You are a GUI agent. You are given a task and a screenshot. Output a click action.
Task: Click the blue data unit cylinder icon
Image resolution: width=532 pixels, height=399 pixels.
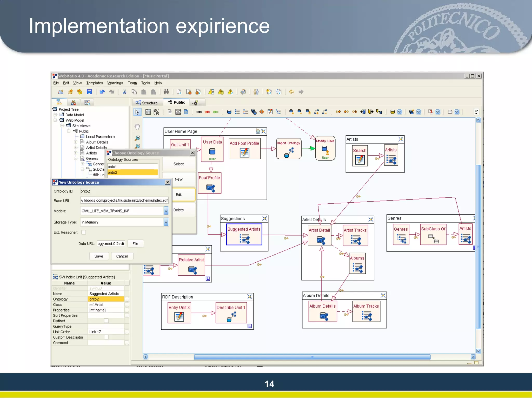[x=229, y=112]
